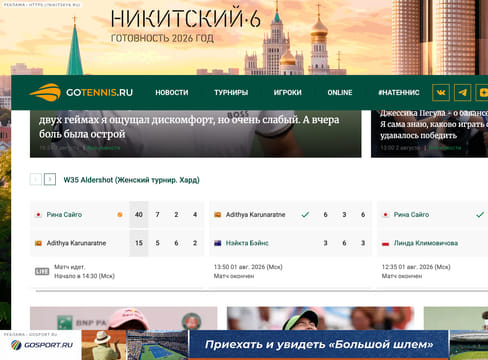488x360 pixels.
Task: Click 'Матч окончен' under the 12:35 match
Action: pos(402,276)
